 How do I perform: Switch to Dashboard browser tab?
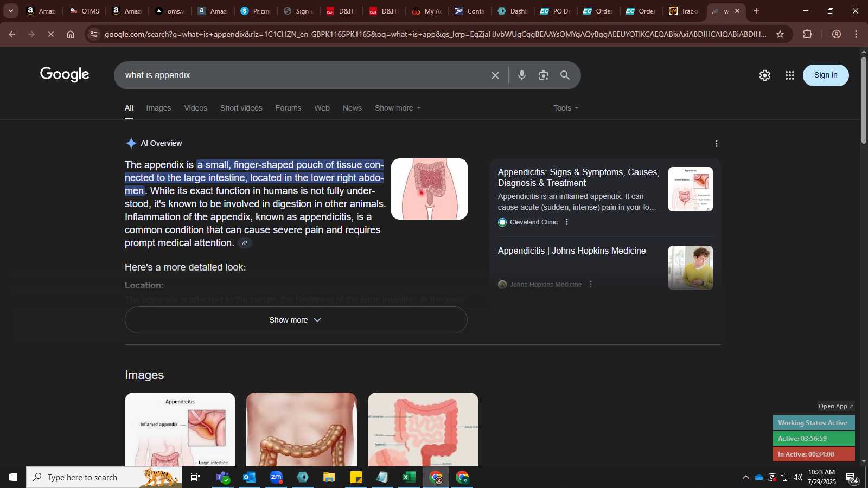click(x=513, y=11)
